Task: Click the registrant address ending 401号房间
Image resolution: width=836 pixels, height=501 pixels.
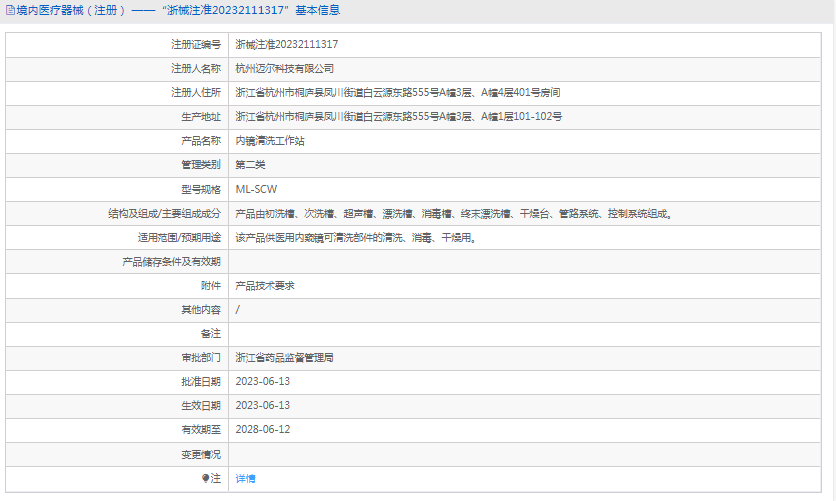Action: 398,93
